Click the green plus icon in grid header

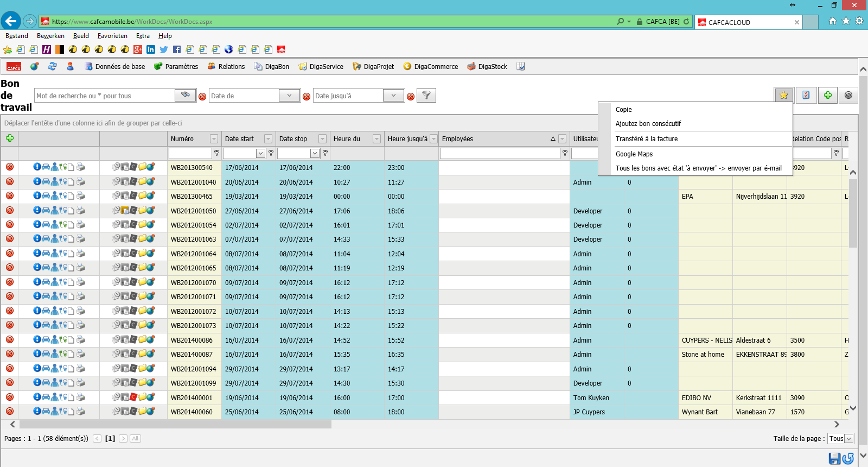[x=10, y=138]
